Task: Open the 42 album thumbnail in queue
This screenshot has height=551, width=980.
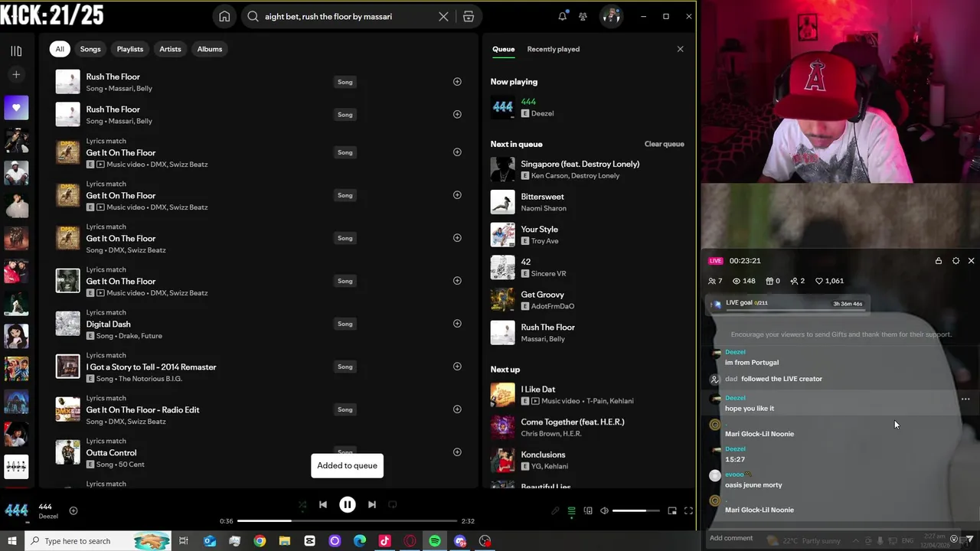Action: click(x=503, y=268)
